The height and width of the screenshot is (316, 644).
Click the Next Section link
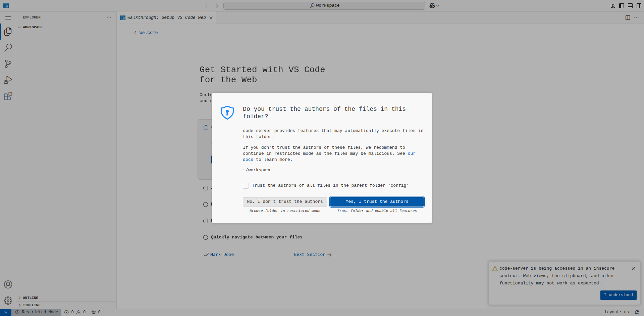[313, 255]
